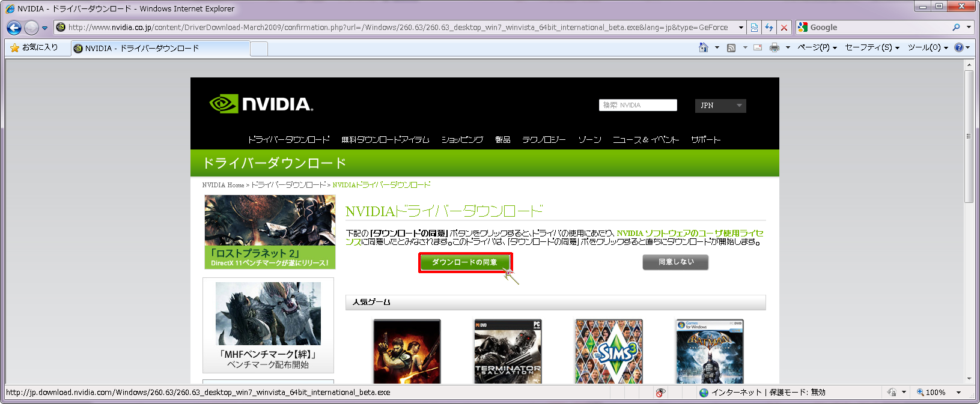Screen dimensions: 980x404
Task: Open the Help button dropdown arrow
Action: 968,47
